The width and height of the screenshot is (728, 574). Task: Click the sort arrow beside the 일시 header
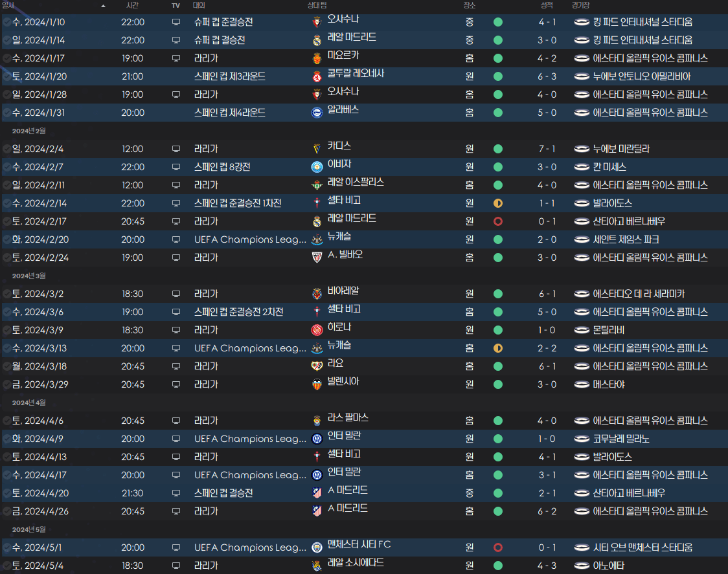click(x=103, y=6)
